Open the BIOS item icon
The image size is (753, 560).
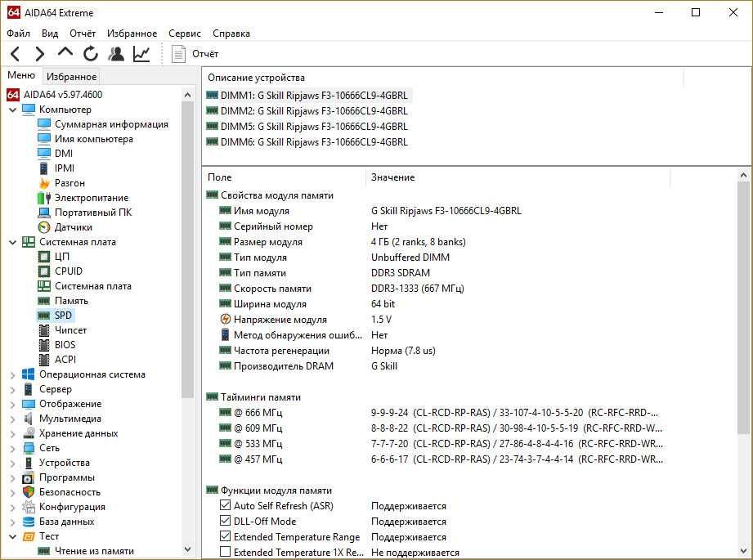coord(43,345)
